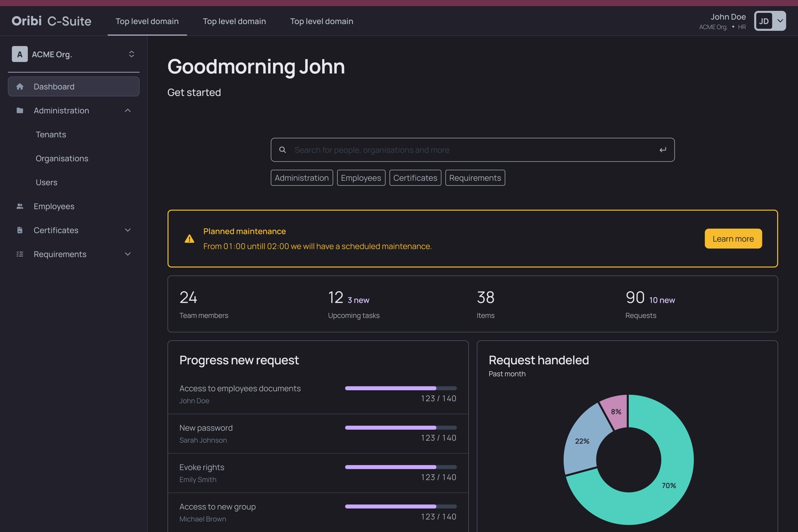Click the Requirements checklist icon
The image size is (798, 532).
point(20,254)
